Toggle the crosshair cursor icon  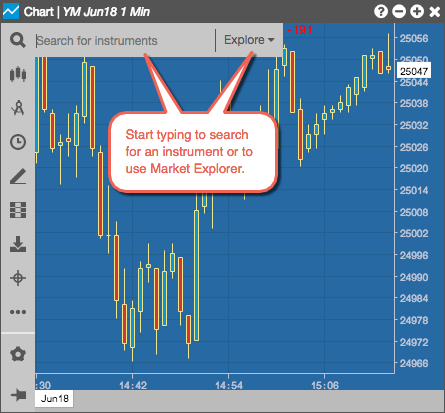(18, 278)
